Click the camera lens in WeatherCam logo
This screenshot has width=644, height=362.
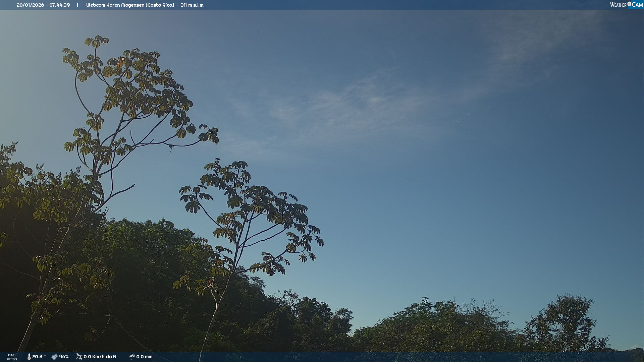[629, 4]
